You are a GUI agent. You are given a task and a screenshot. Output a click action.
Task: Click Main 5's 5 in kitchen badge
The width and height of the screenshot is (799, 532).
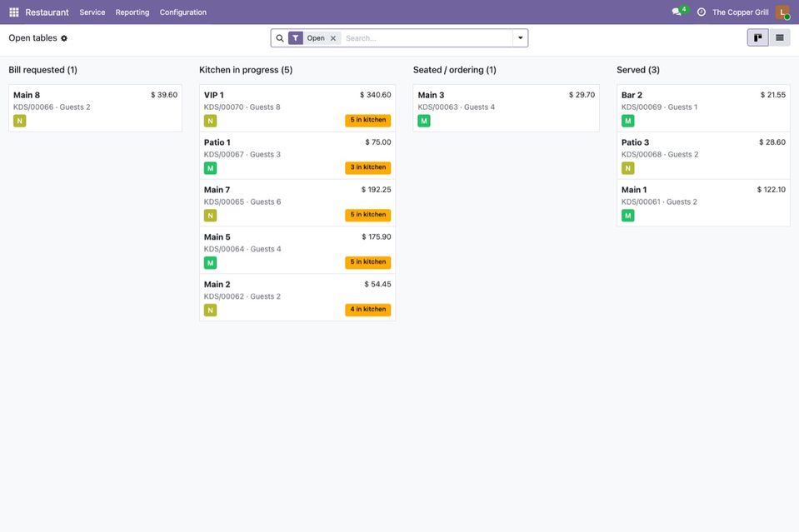[368, 262]
